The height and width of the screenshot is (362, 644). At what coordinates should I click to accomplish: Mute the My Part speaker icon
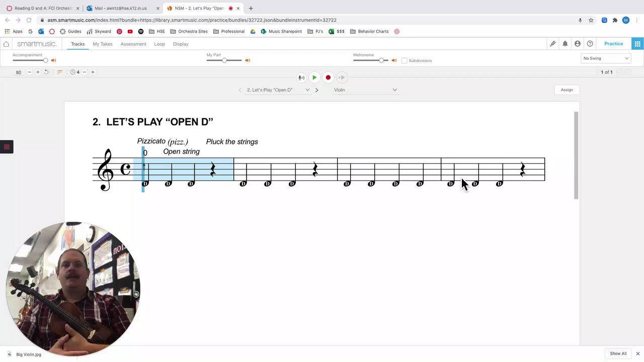pos(248,60)
